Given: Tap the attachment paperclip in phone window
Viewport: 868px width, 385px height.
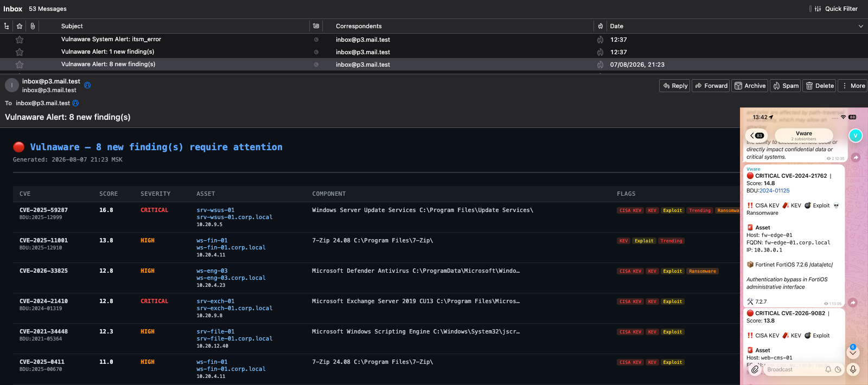Looking at the screenshot, I should 755,369.
